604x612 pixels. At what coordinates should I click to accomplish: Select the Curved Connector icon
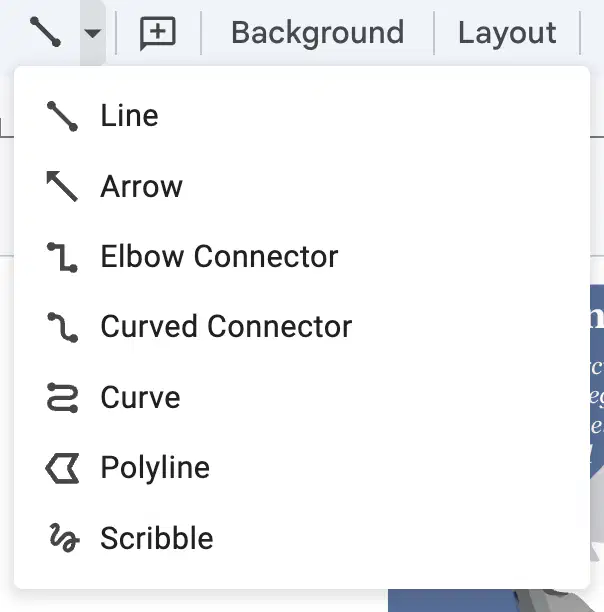(x=62, y=327)
